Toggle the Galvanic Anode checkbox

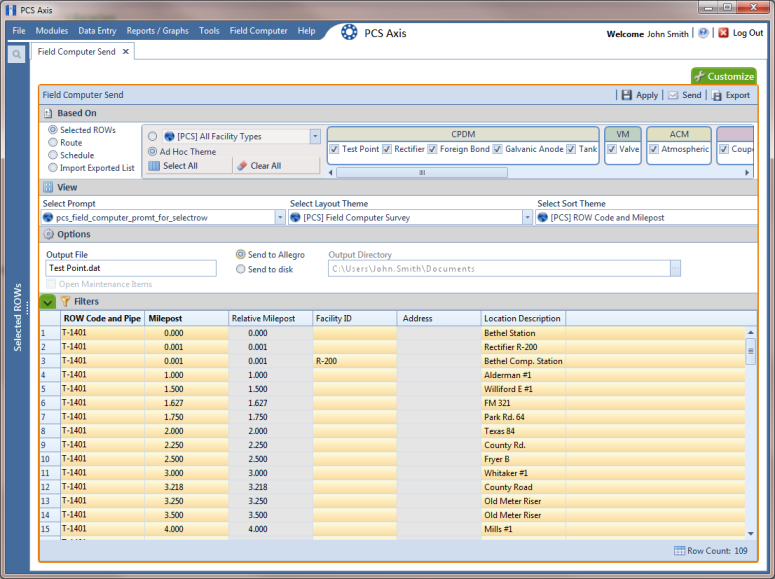coord(498,149)
